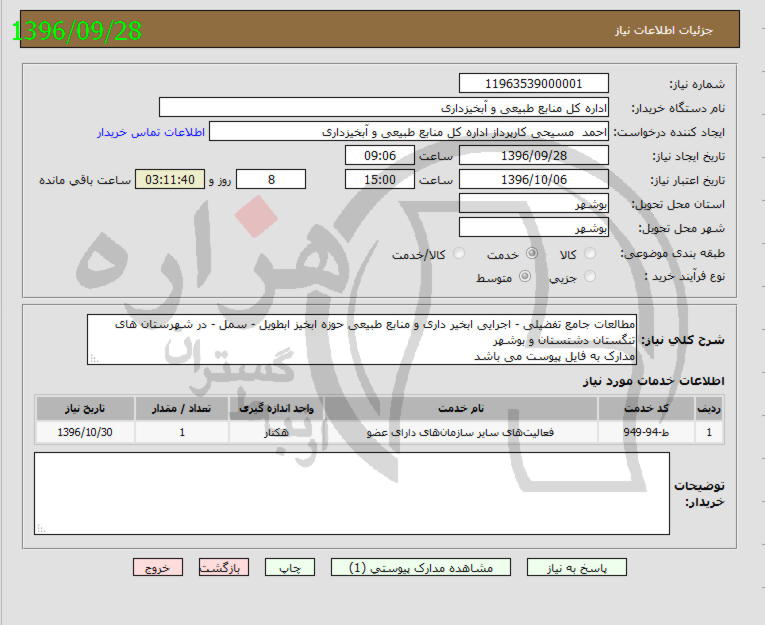Click the شرح کلی نیاز text area
This screenshot has height=625, width=765.
[362, 340]
